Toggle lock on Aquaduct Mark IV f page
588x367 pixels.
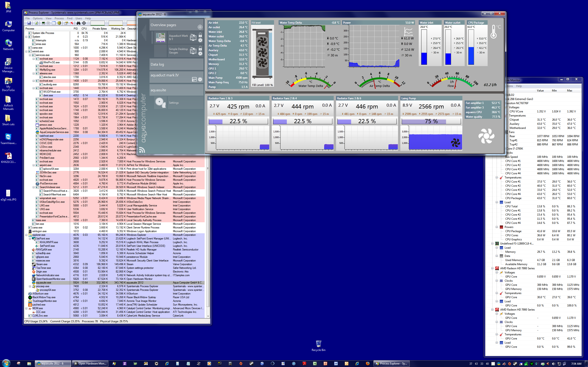[x=200, y=35]
